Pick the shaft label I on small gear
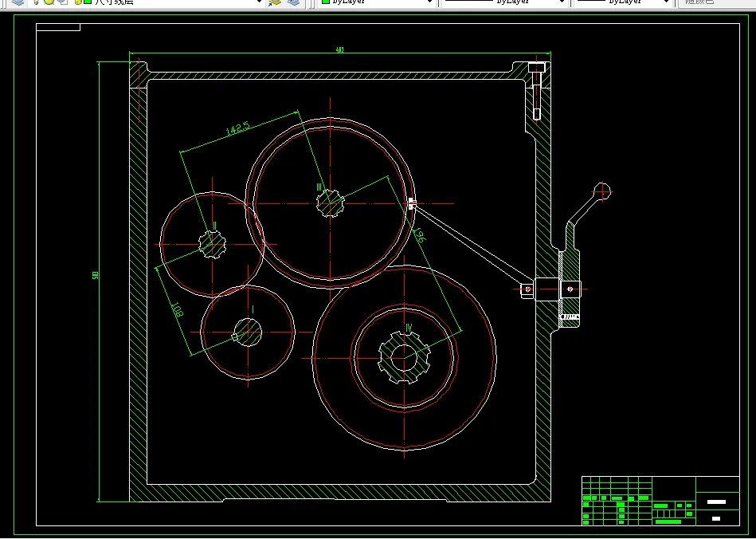Screen dimensions: 756x539 [253, 309]
